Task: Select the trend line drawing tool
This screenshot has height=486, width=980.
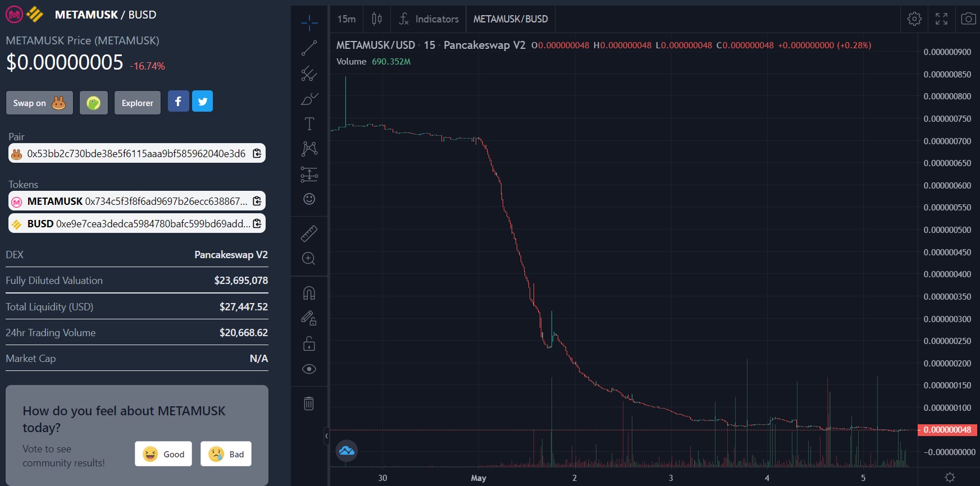Action: (x=309, y=48)
